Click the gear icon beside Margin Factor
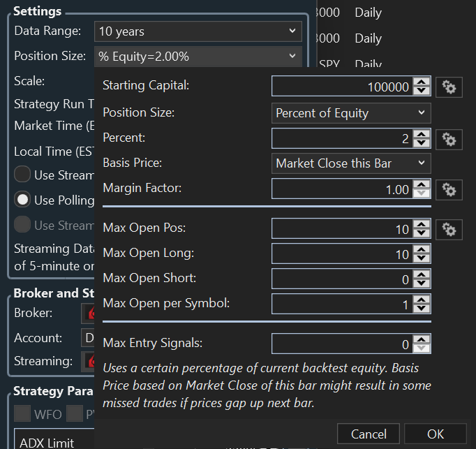Screen dimensions: 476x449 coord(449,189)
